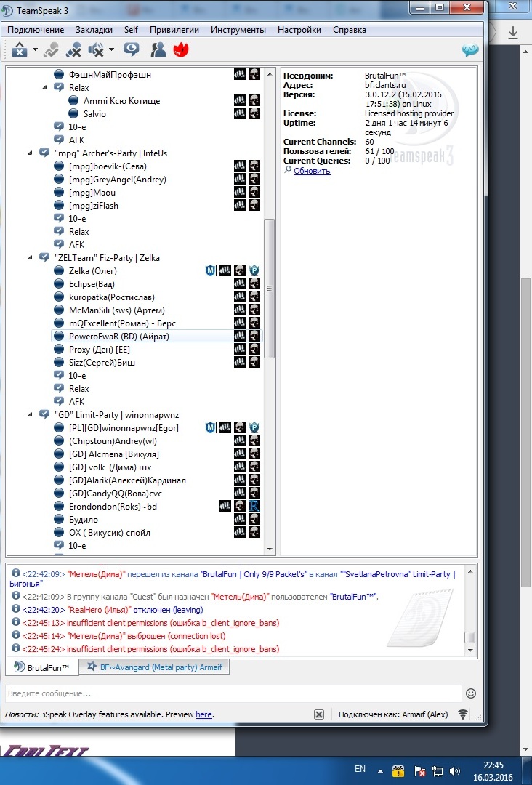
Task: Click the Обновить refresh link
Action: pos(312,171)
